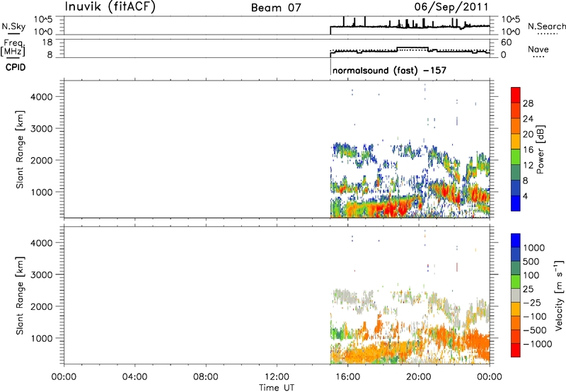The width and height of the screenshot is (566, 392).
Task: Click the red bottom of the velocity color bar
Action: tap(516, 350)
